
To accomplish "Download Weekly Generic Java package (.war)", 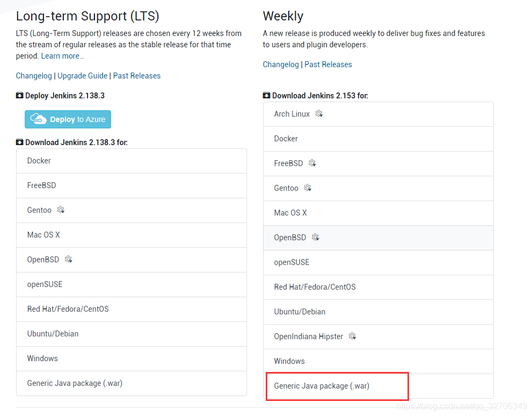I will point(378,386).
